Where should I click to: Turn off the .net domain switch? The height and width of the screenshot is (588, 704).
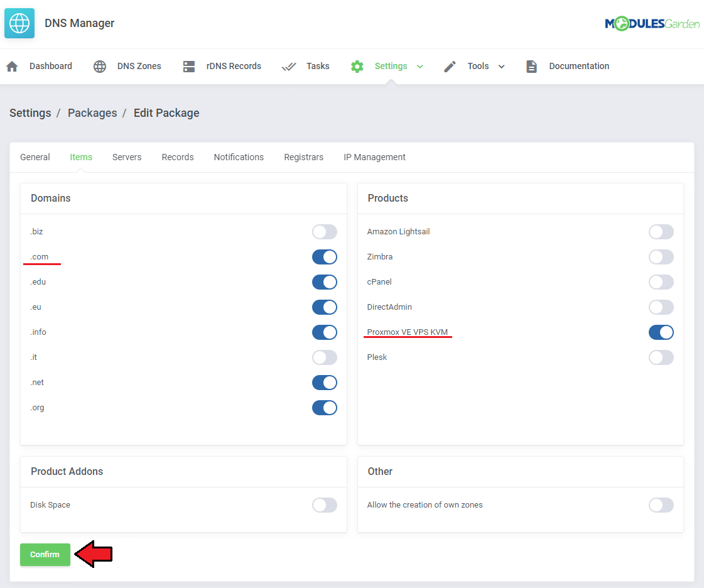[x=325, y=383]
